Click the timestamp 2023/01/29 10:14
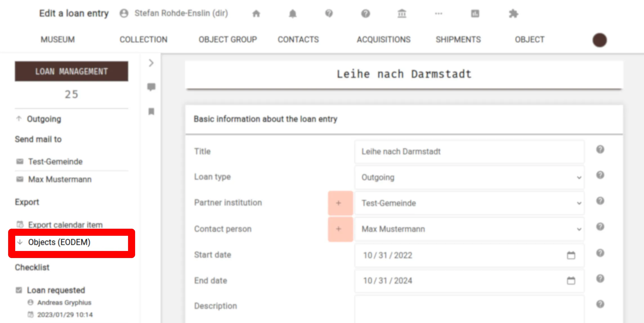The width and height of the screenshot is (644, 323). [65, 315]
